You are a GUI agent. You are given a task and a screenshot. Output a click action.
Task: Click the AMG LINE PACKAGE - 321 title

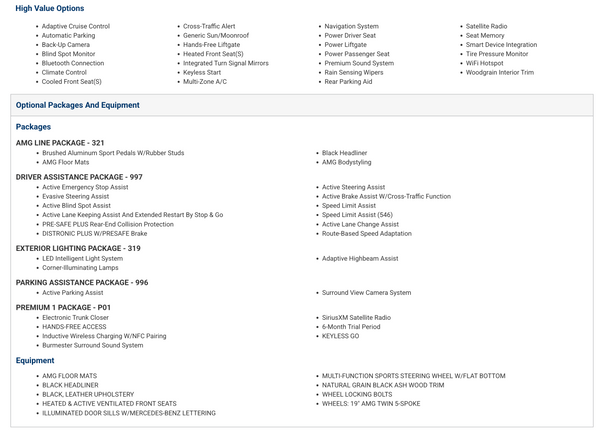click(60, 143)
